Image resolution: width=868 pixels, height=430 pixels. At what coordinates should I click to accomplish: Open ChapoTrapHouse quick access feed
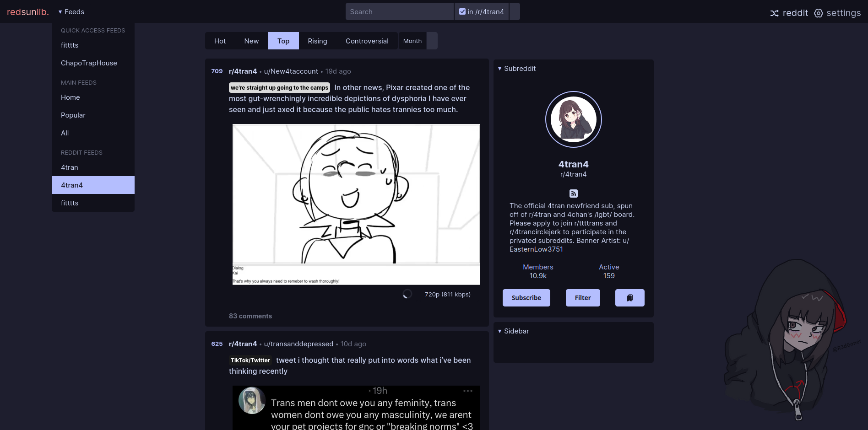click(x=93, y=63)
